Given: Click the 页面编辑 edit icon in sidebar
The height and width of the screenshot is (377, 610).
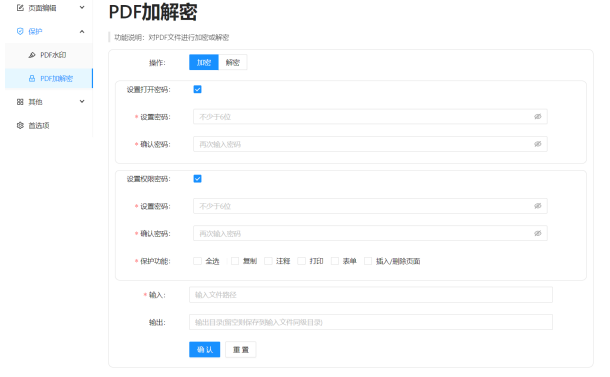Looking at the screenshot, I should (20, 8).
